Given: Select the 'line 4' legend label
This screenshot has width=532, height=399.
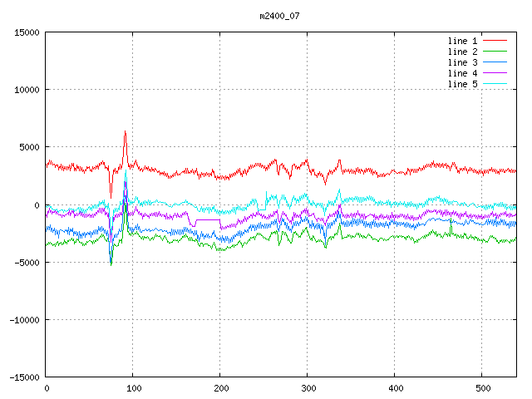Looking at the screenshot, I should 463,73.
